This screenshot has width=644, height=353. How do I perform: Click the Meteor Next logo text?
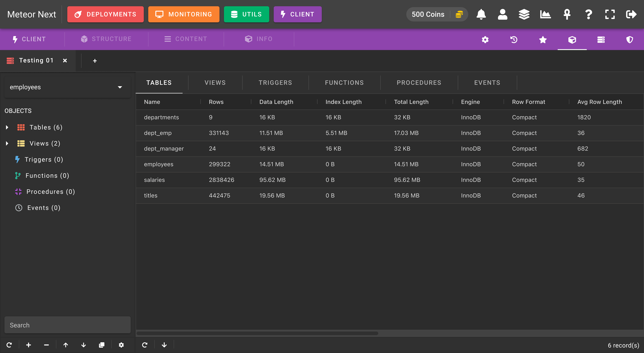point(32,14)
